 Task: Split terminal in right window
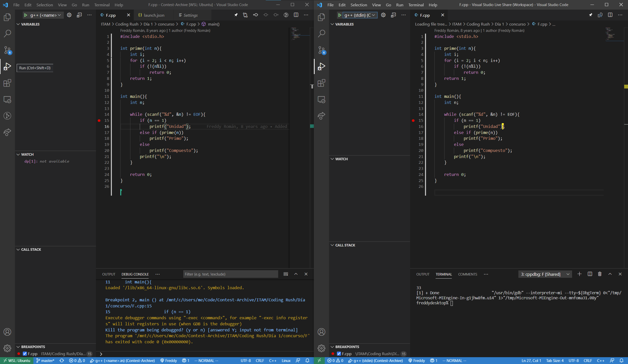pyautogui.click(x=590, y=274)
